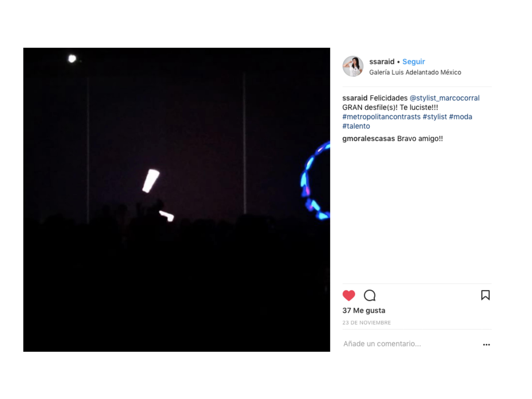Open the #stylist hashtag

click(x=435, y=117)
